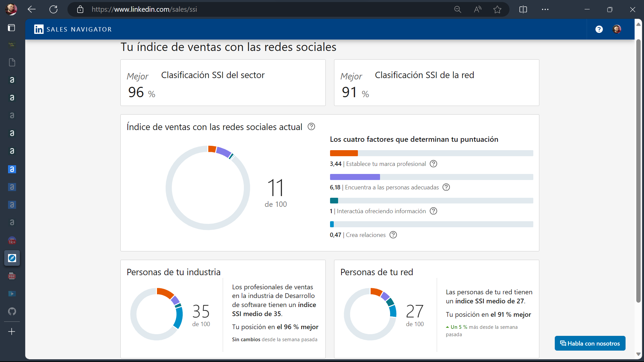
Task: Reload the page with the refresh icon
Action: coord(53,9)
